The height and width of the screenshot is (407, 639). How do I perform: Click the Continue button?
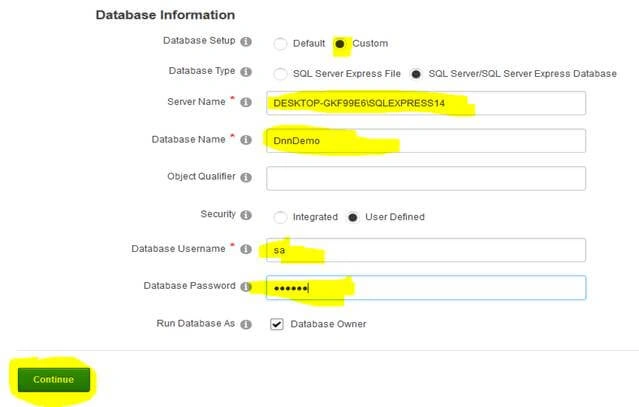(x=54, y=380)
